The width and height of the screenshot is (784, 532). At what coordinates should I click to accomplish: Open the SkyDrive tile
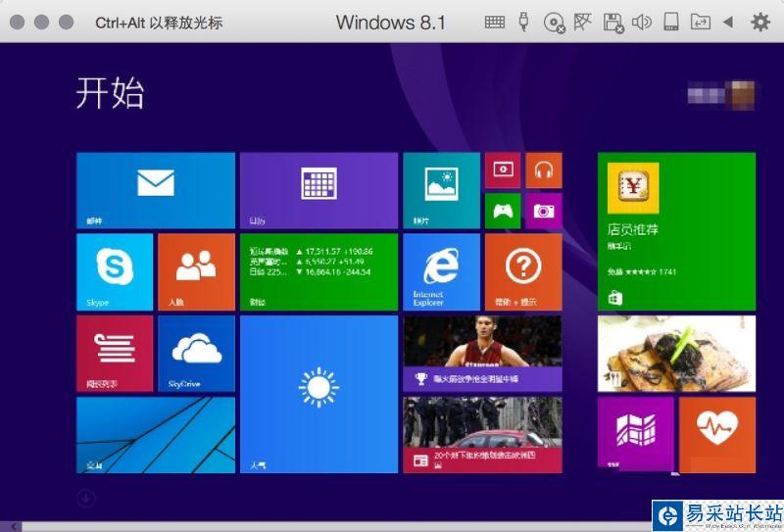[197, 354]
